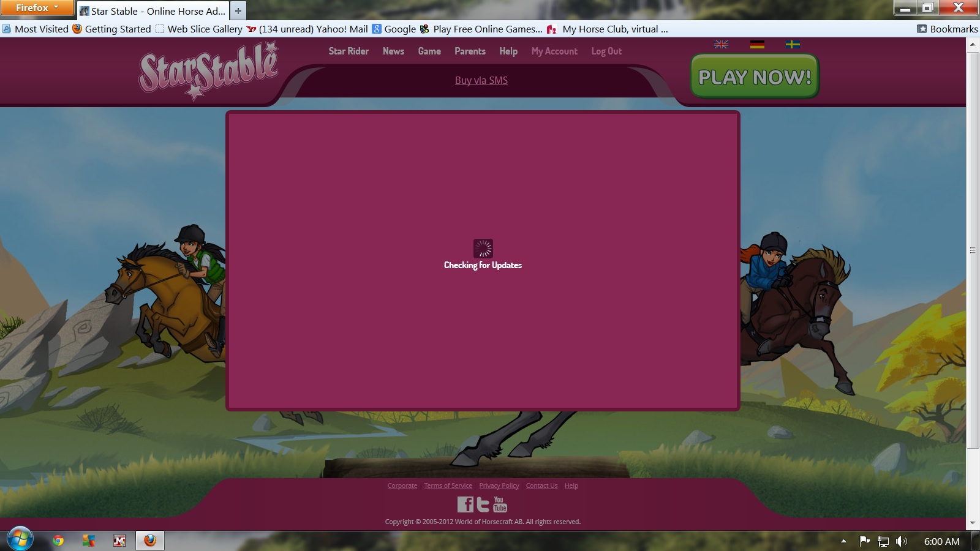
Task: Show hidden tray icons arrow
Action: (843, 541)
